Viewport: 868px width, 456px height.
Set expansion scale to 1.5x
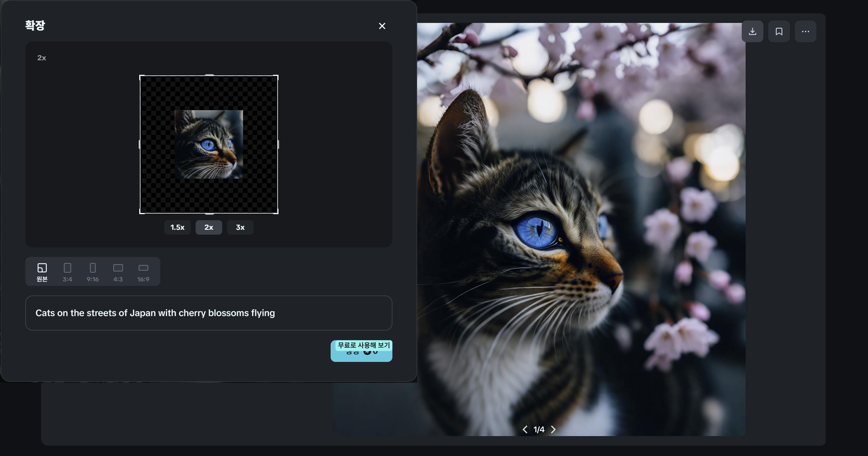177,227
